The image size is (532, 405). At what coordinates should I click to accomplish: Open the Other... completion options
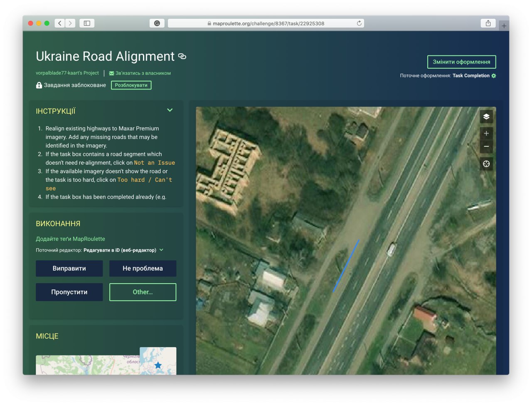click(143, 292)
